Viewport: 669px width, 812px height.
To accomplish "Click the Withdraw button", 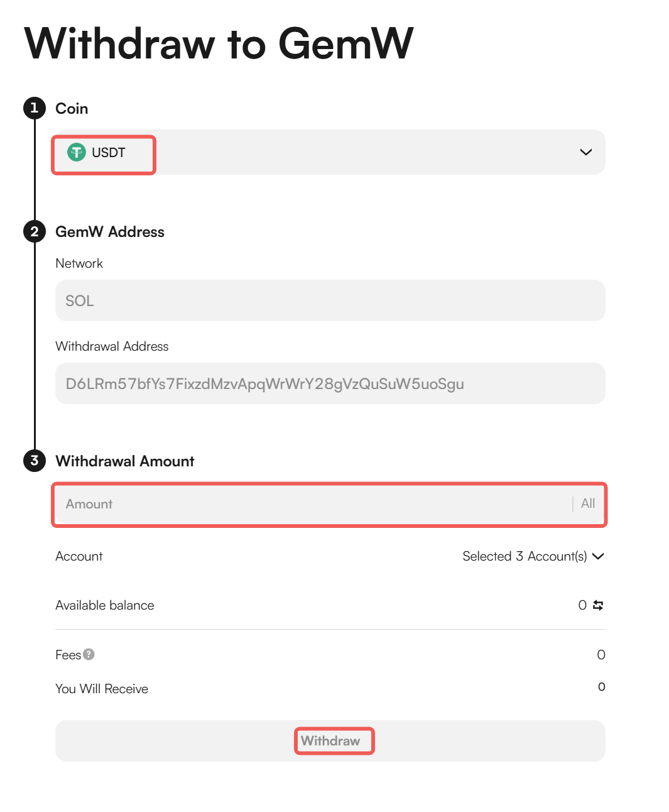I will [x=330, y=741].
